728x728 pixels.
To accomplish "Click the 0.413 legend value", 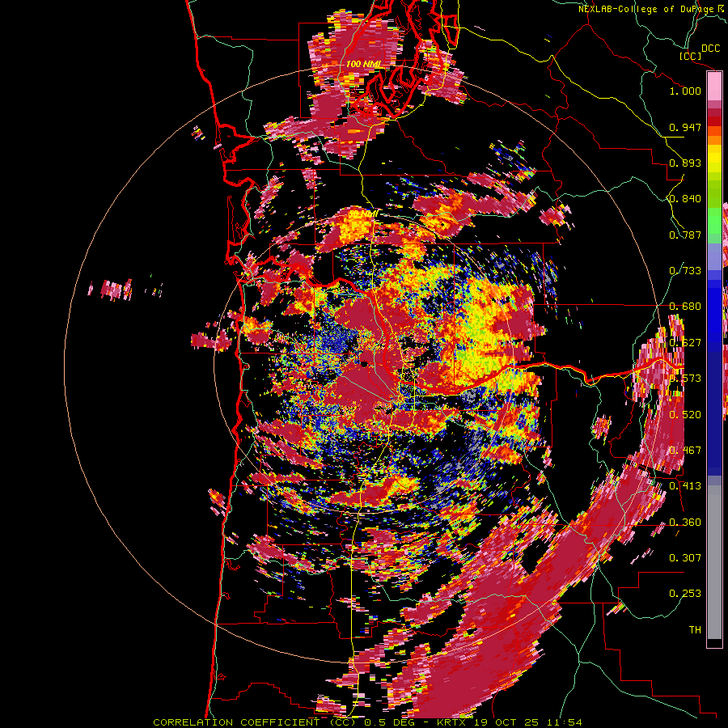I will click(x=685, y=486).
